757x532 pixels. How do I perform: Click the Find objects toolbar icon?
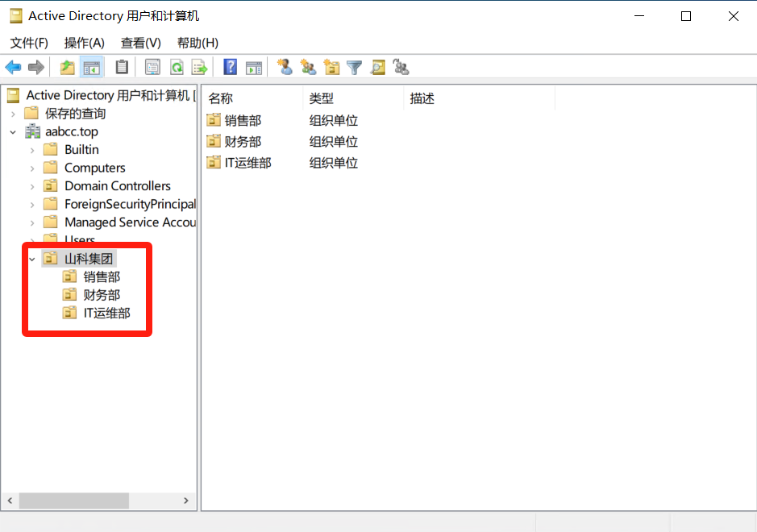377,67
